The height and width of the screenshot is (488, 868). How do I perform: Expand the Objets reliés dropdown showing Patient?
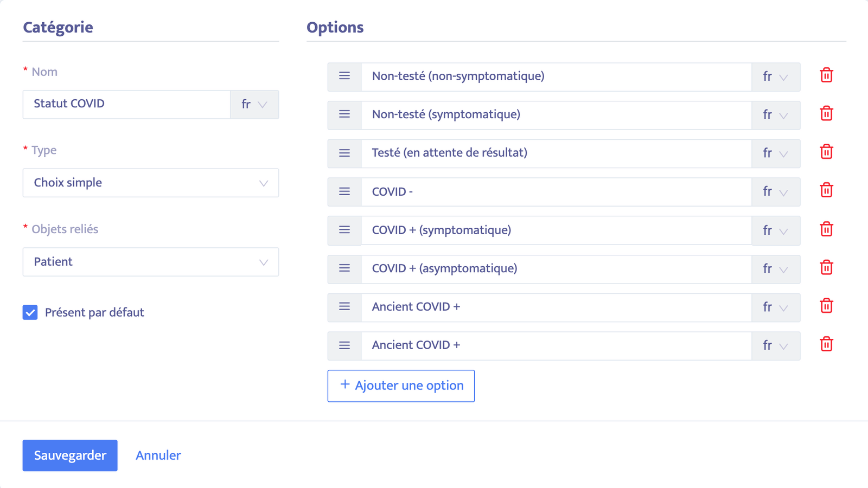click(x=151, y=262)
